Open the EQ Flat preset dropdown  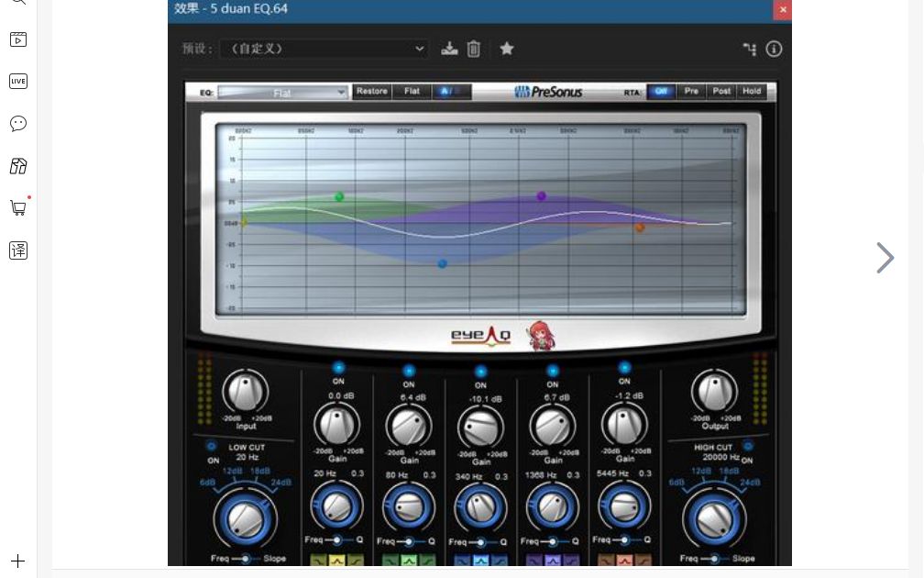pyautogui.click(x=281, y=93)
